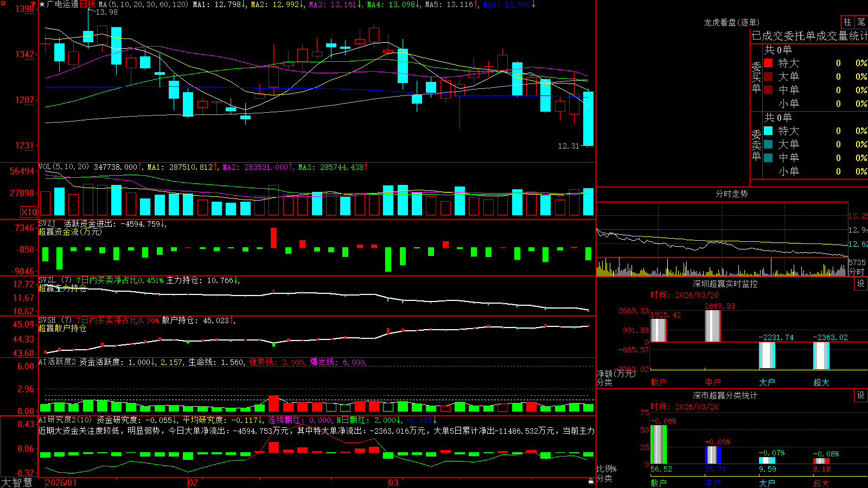This screenshot has width=868, height=488.
Task: Click the 爆发线: 6.000 label
Action: pos(337,362)
